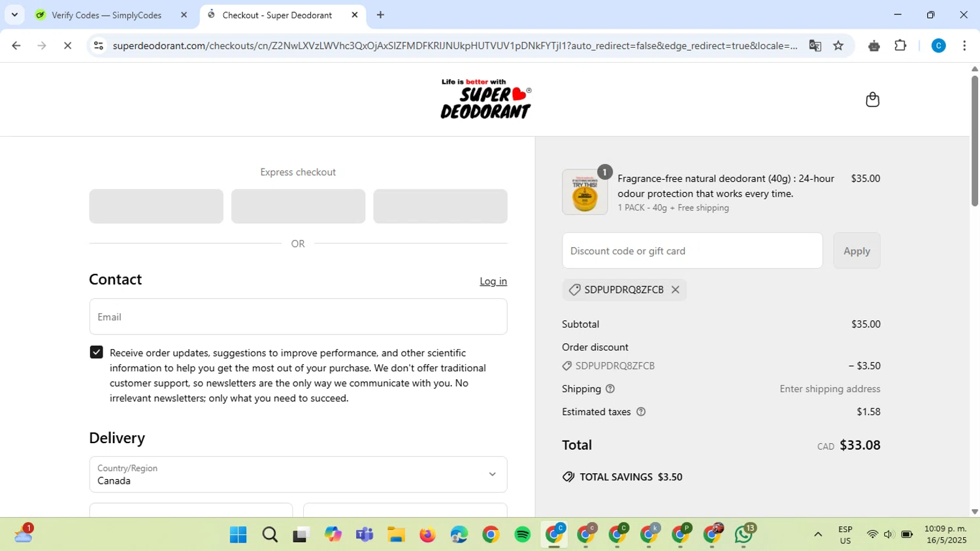Image resolution: width=980 pixels, height=551 pixels.
Task: Launch Microsoft Edge from taskbar
Action: pyautogui.click(x=459, y=535)
